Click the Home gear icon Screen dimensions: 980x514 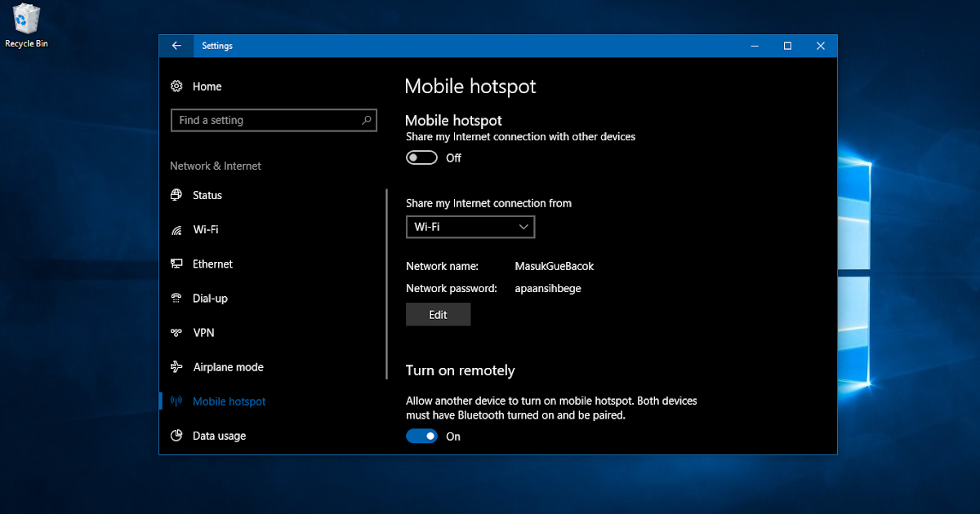[x=176, y=86]
